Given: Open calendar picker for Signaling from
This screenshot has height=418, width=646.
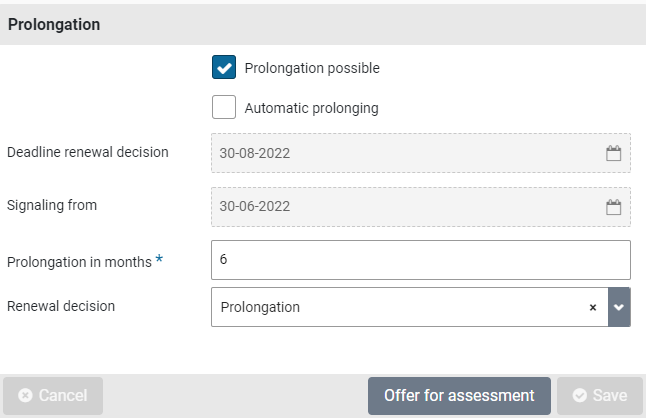Looking at the screenshot, I should pos(614,208).
